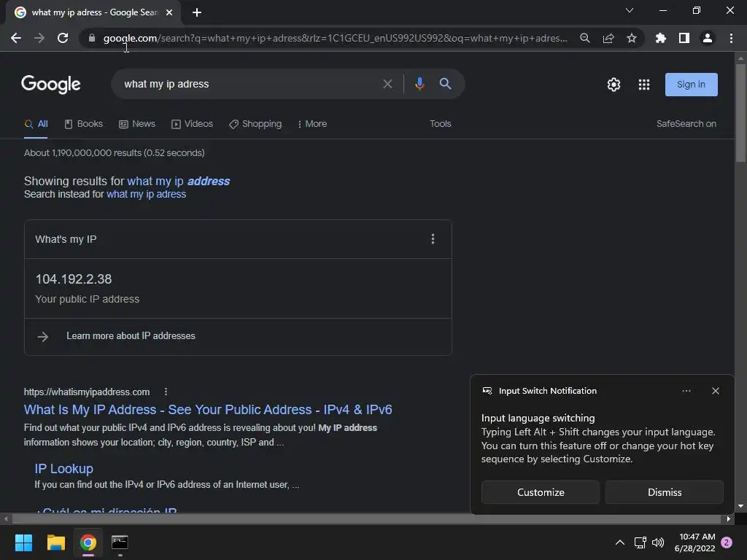Bookmark this tab with the star icon

(x=631, y=38)
